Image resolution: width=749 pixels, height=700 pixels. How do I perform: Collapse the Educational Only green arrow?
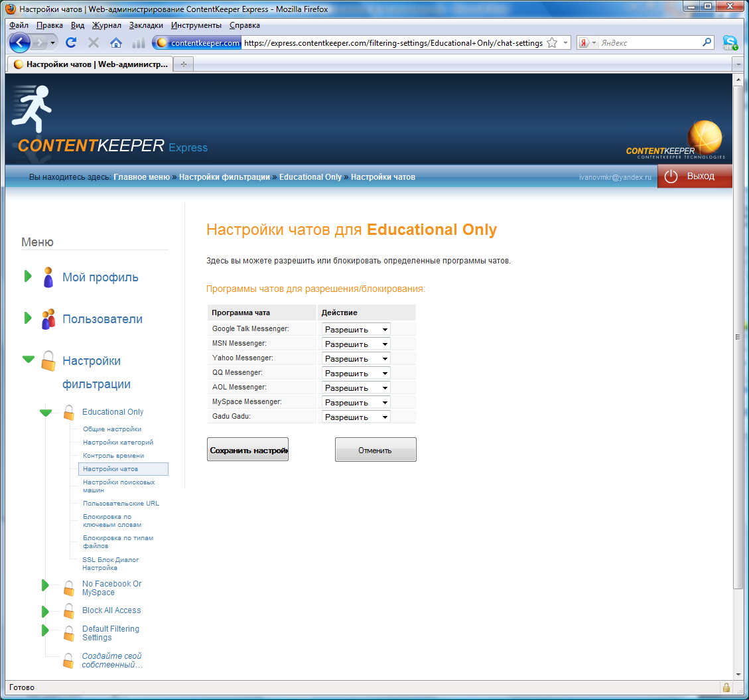46,413
